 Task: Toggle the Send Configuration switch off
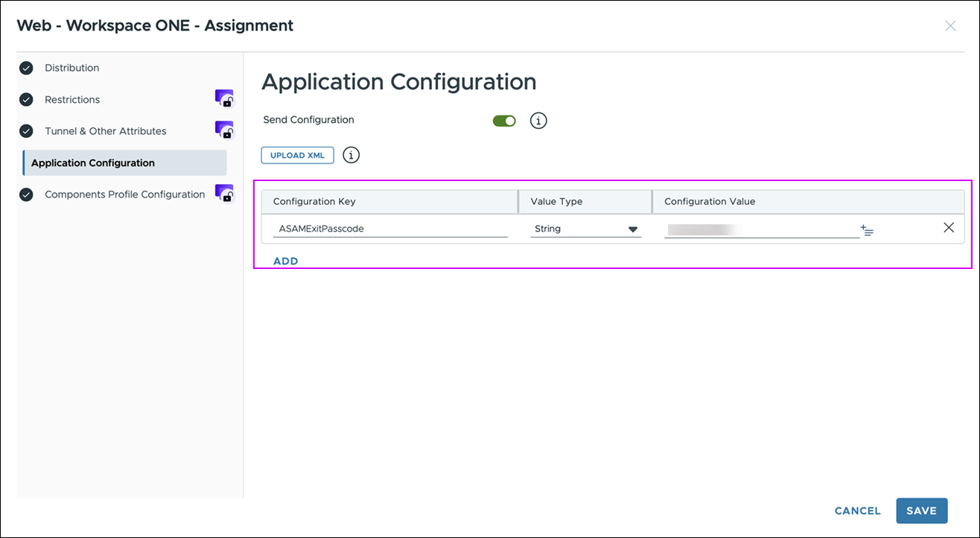[504, 121]
